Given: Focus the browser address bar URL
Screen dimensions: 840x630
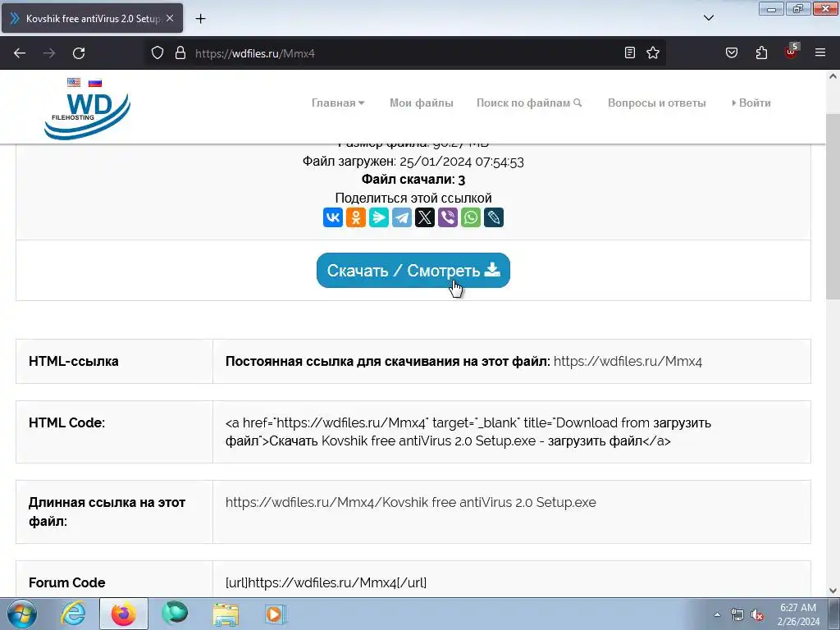Looking at the screenshot, I should [x=407, y=53].
